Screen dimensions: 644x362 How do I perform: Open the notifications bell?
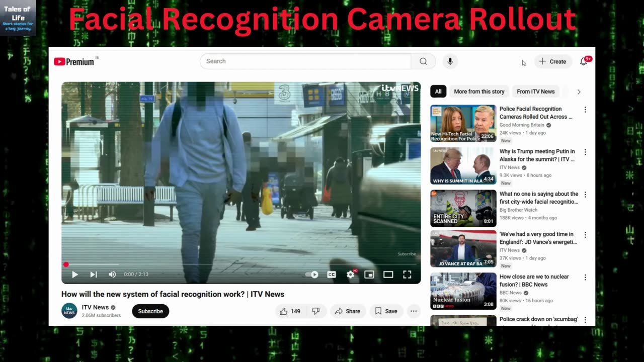tap(584, 61)
